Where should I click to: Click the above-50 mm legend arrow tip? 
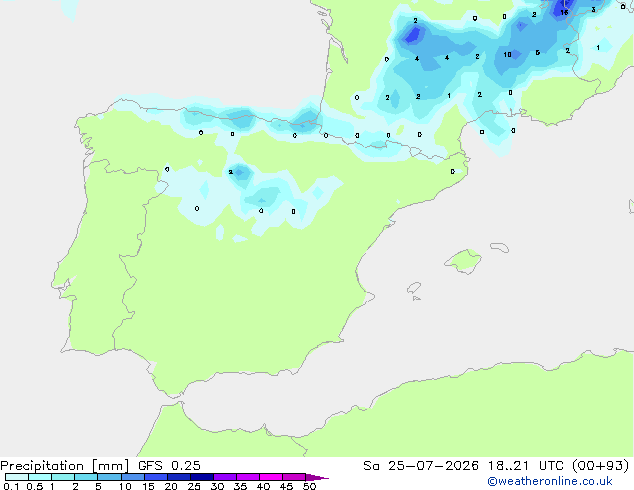317,477
